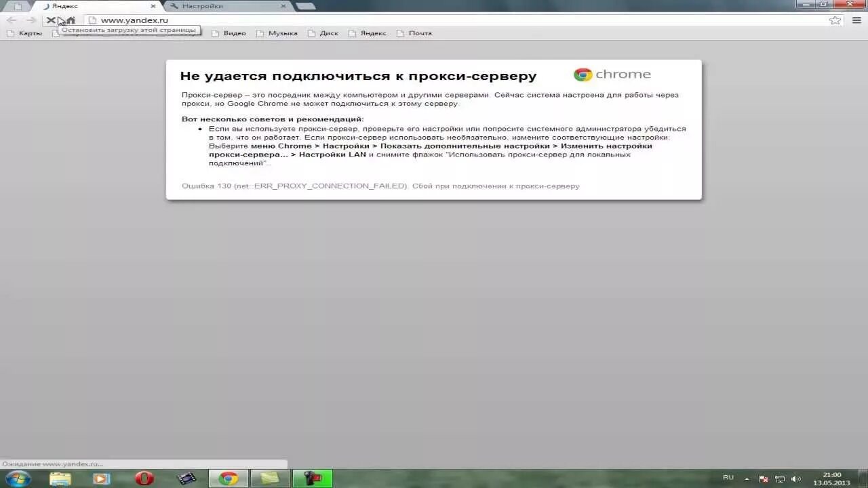The width and height of the screenshot is (868, 488).
Task: Open the screen recorder camera taskbar app
Action: (313, 479)
